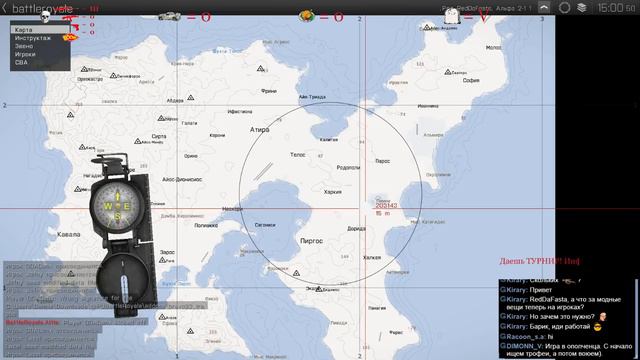Click the face emoji after Но зачем это нужно
640x360 pixels.
pyautogui.click(x=603, y=317)
